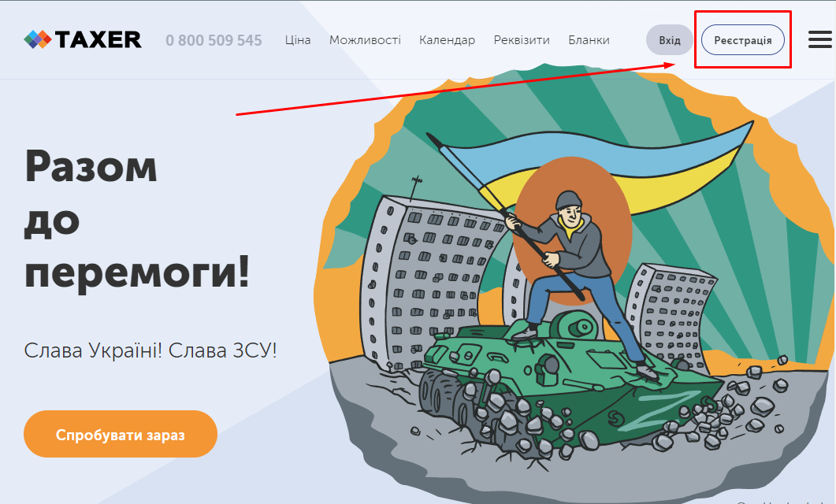Click the colorful Taxer diamond logo icon

pyautogui.click(x=38, y=39)
